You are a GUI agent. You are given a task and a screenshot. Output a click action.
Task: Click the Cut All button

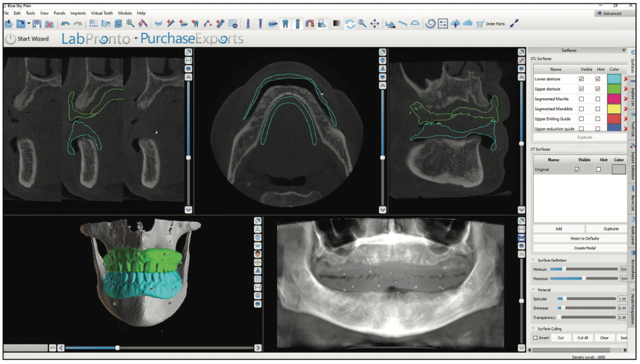[x=582, y=337]
